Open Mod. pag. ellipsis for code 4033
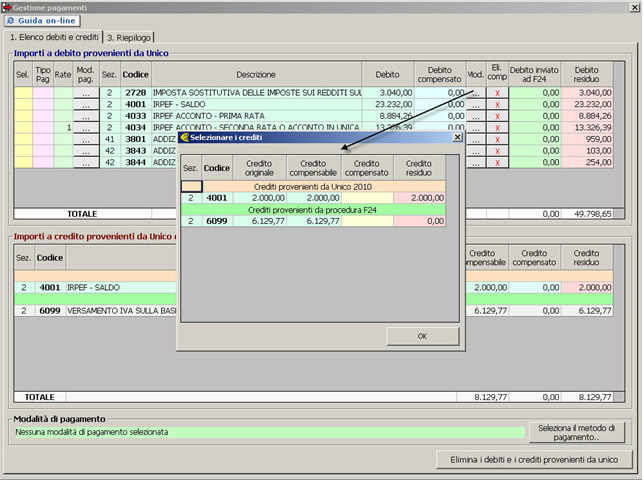Screen dimensions: 643x481 pyautogui.click(x=86, y=116)
